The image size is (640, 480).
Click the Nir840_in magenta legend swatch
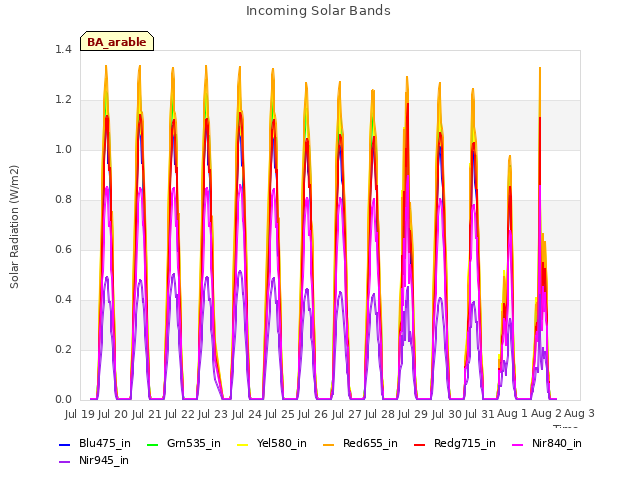click(x=518, y=444)
